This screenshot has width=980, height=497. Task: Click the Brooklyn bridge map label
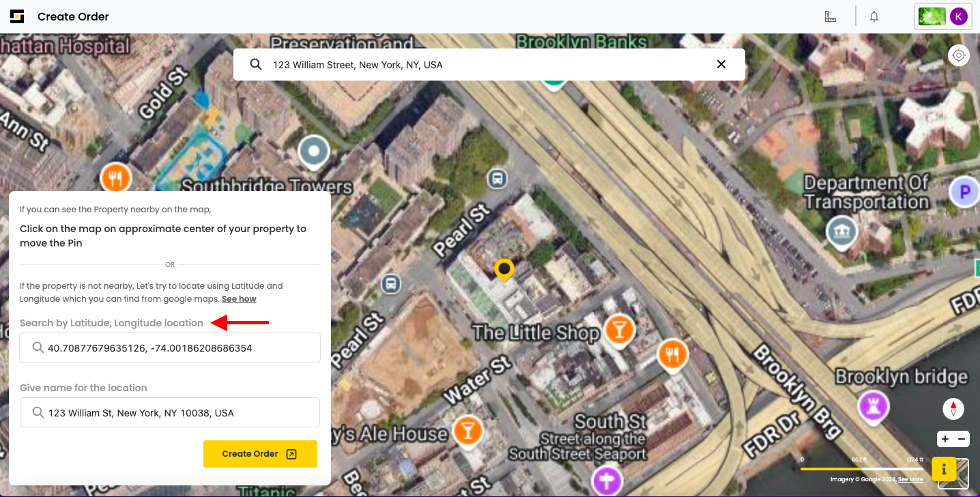point(902,376)
